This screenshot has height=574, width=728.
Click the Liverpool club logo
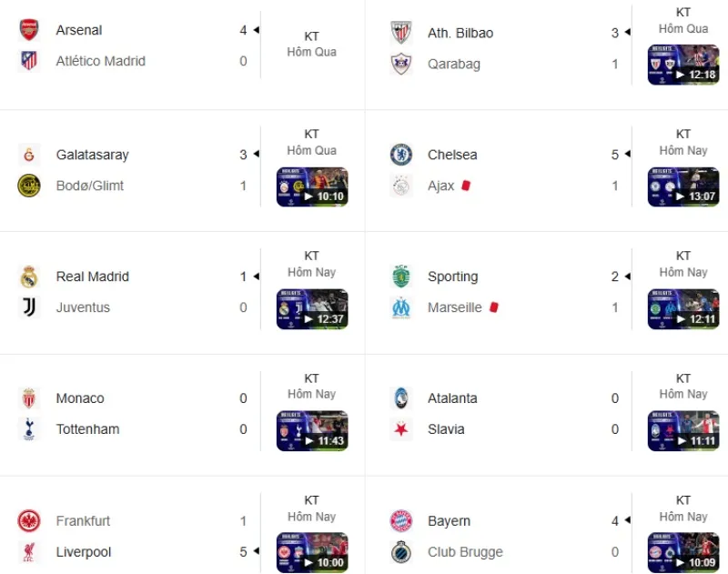29,552
